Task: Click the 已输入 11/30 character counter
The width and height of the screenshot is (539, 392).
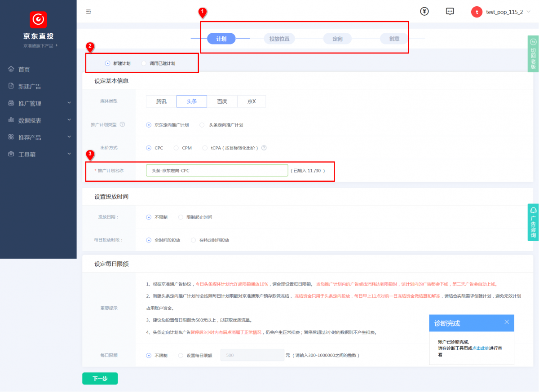Action: point(307,171)
